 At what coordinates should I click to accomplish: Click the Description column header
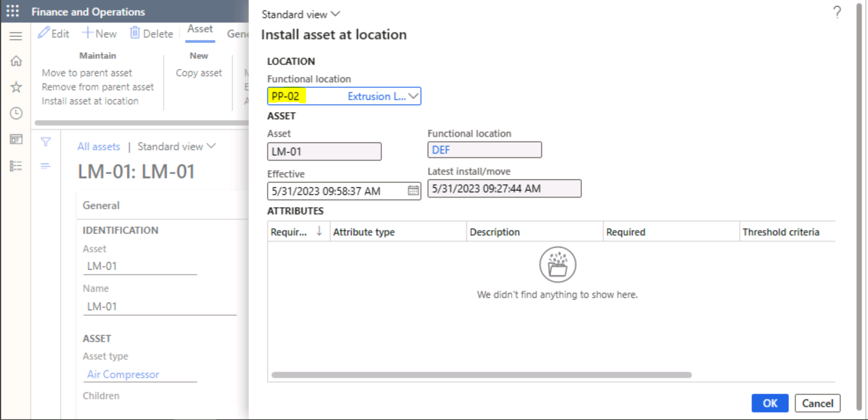tap(534, 232)
